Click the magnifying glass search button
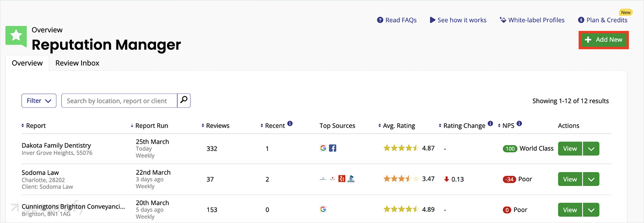Viewport: 644px width, 223px height. (x=184, y=100)
